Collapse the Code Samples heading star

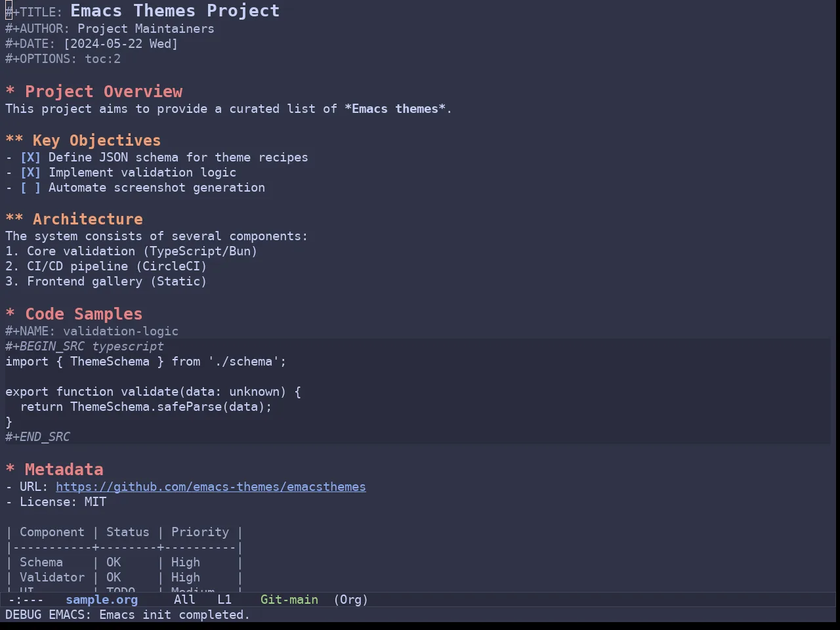(x=10, y=314)
